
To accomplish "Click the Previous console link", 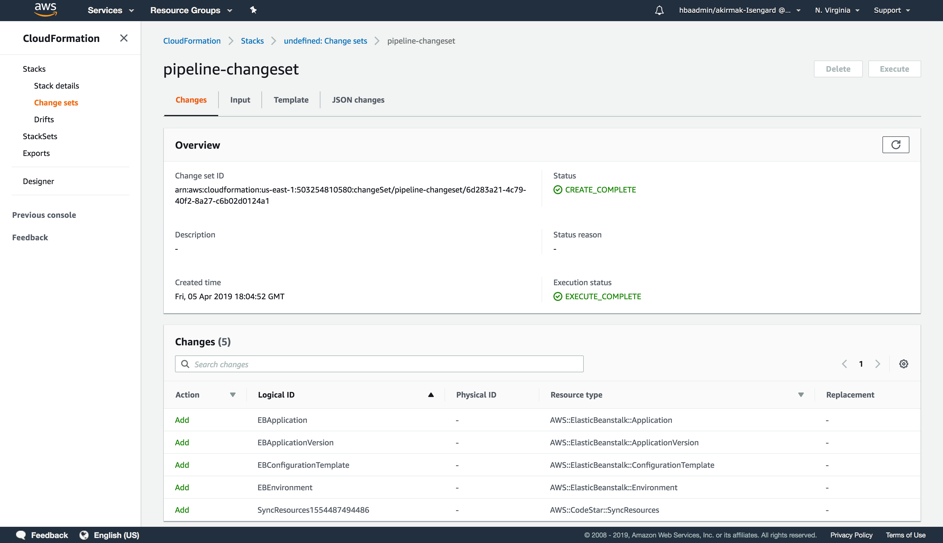I will click(44, 215).
